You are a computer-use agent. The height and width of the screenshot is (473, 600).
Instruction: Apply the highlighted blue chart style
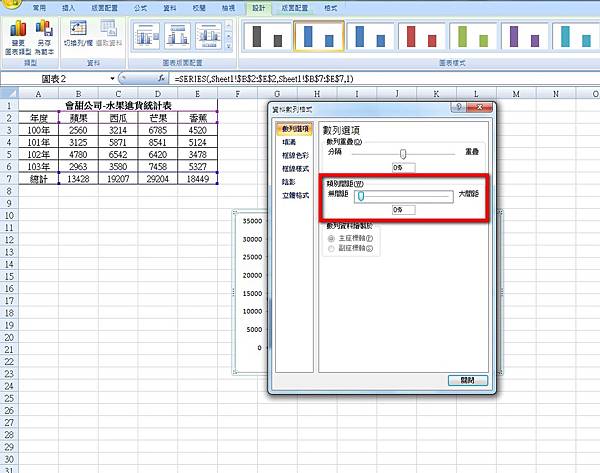coord(319,36)
